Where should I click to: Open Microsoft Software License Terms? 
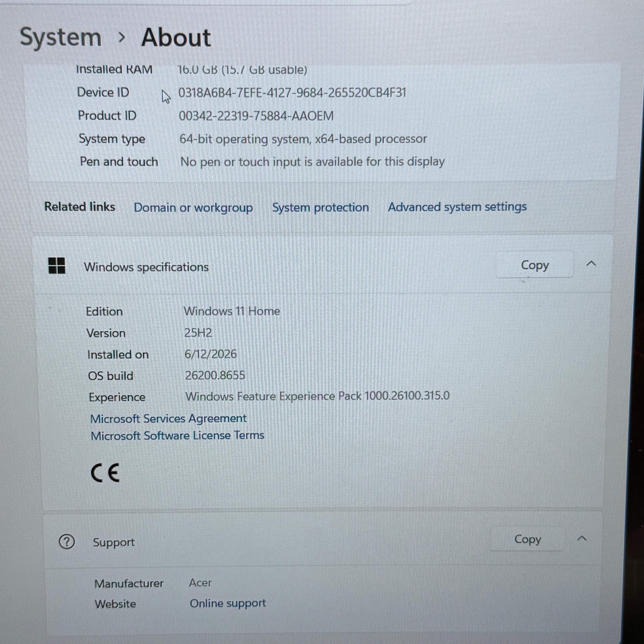point(177,436)
